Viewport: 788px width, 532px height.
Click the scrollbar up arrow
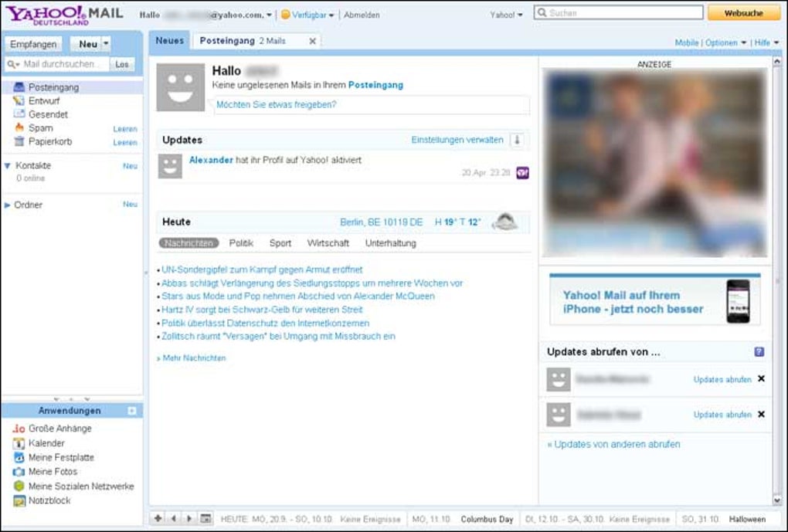click(x=777, y=61)
